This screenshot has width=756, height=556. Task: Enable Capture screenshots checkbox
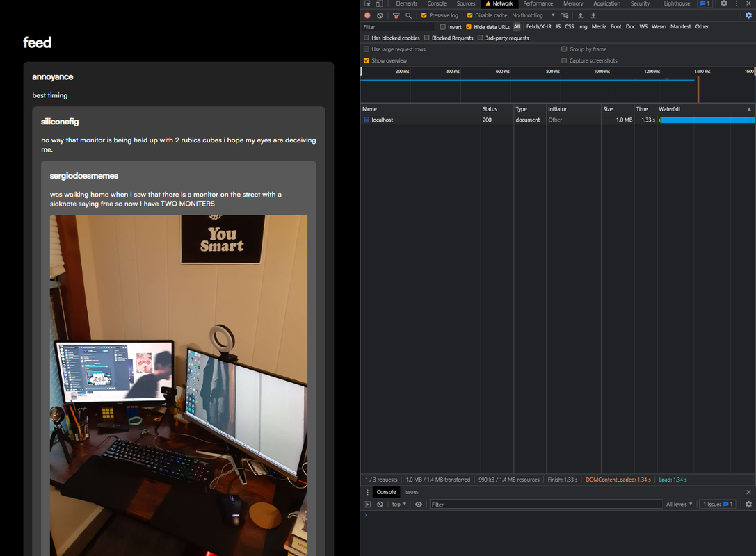click(x=564, y=60)
